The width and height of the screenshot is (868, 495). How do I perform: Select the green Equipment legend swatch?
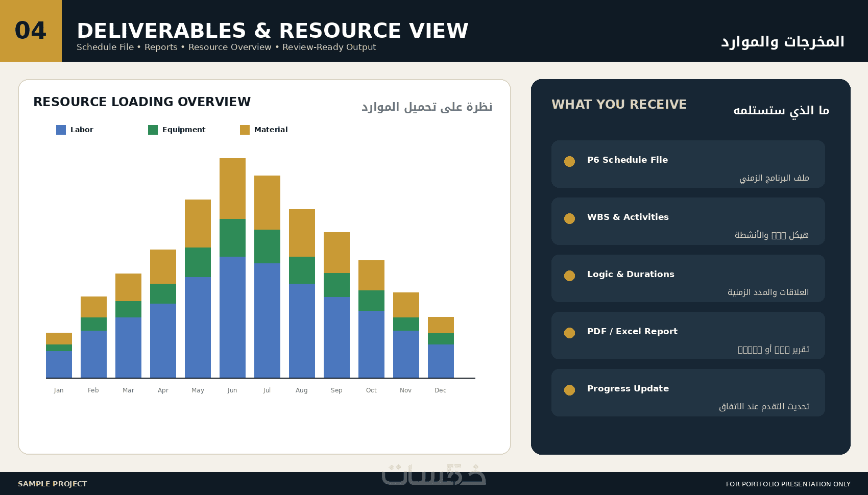[153, 130]
